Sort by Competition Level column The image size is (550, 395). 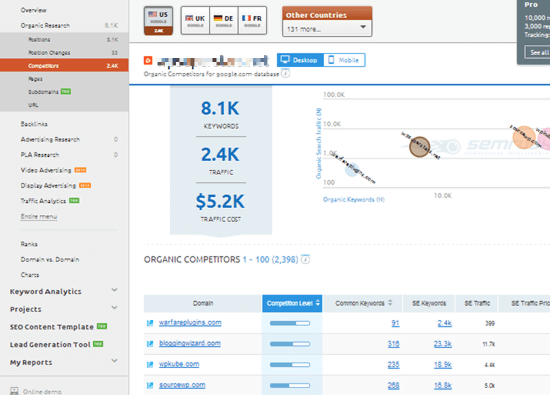(x=292, y=303)
